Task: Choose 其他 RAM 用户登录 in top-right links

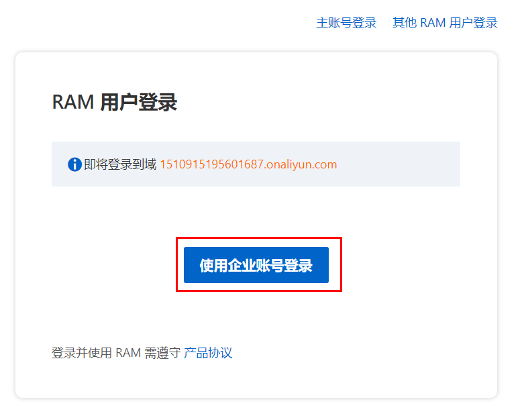Action: click(445, 23)
